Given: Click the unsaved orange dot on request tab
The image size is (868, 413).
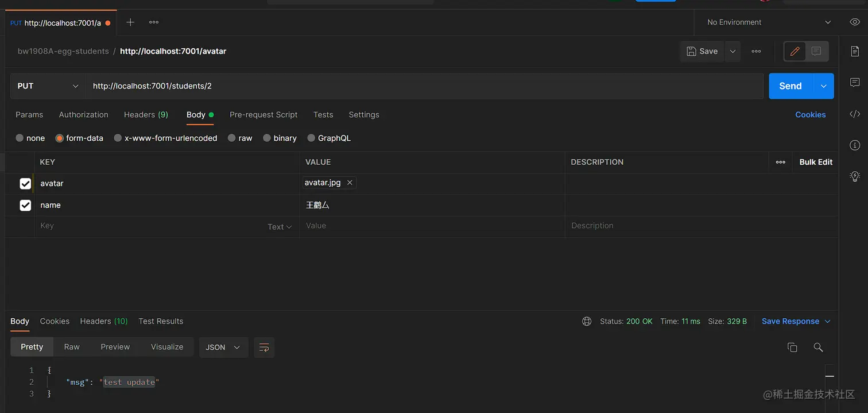Looking at the screenshot, I should coord(108,23).
